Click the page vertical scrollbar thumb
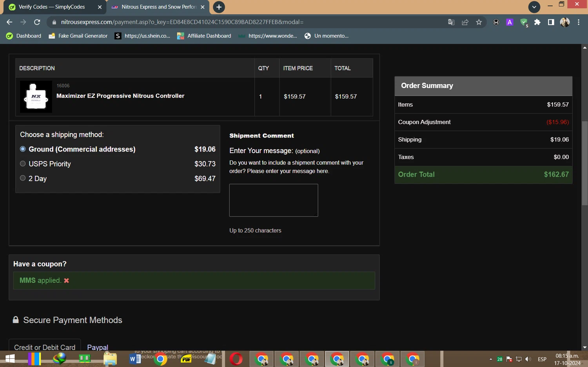The image size is (588, 367). [584, 163]
